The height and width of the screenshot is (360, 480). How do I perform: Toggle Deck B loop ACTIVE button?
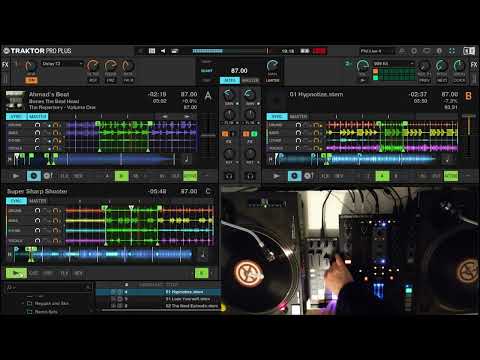point(451,176)
